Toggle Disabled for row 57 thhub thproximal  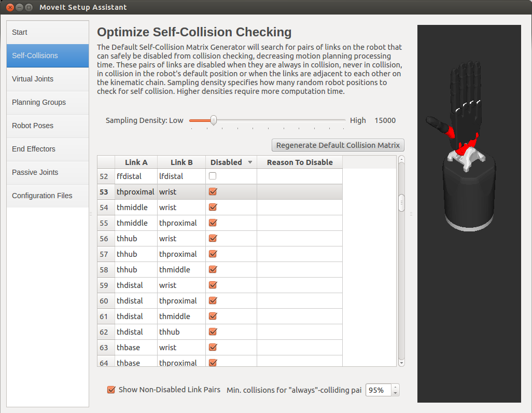tap(213, 254)
